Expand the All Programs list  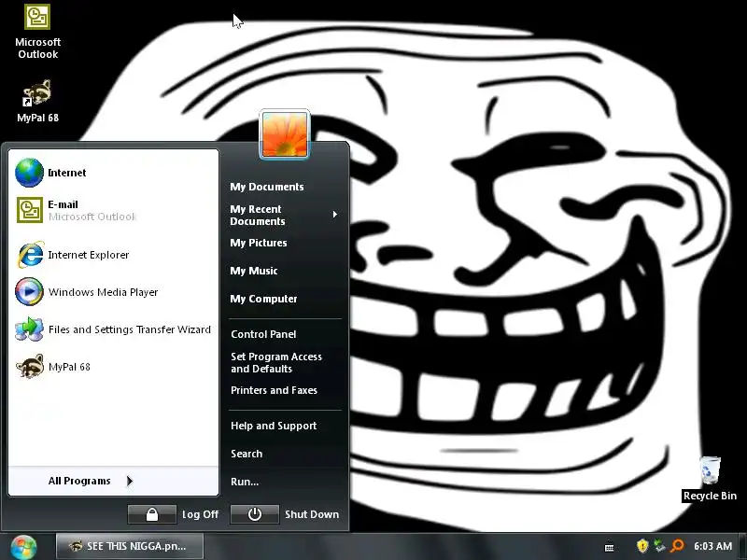[113, 481]
